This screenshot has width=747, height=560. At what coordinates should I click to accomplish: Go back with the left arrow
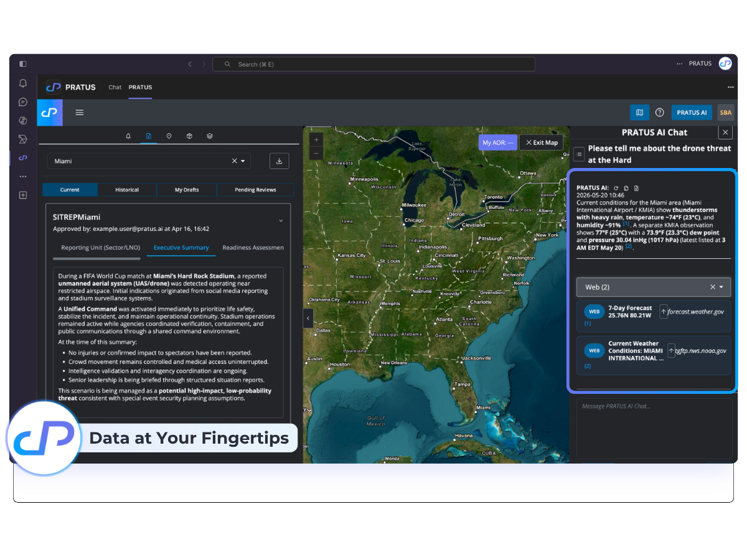point(190,64)
